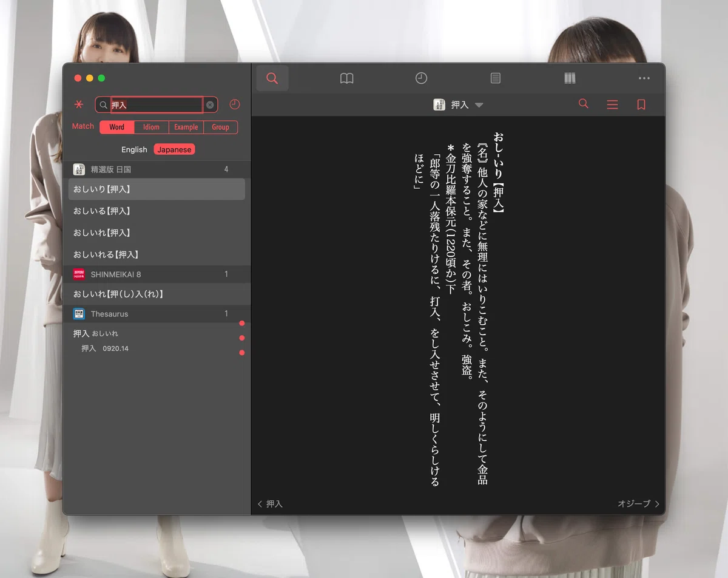The height and width of the screenshot is (578, 728).
Task: Open the notes page tab
Action: 496,78
